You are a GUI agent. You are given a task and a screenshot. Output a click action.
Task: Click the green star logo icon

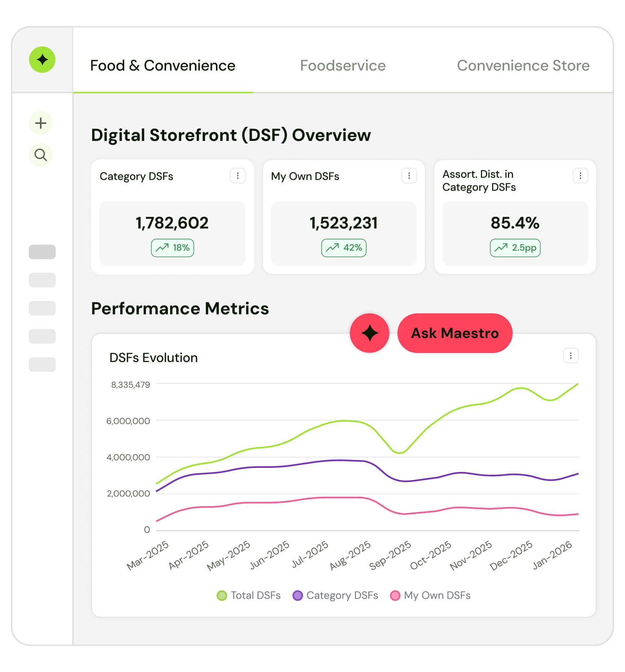pos(42,60)
